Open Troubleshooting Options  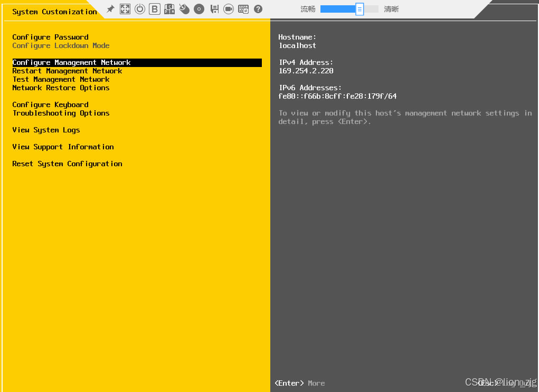click(61, 113)
